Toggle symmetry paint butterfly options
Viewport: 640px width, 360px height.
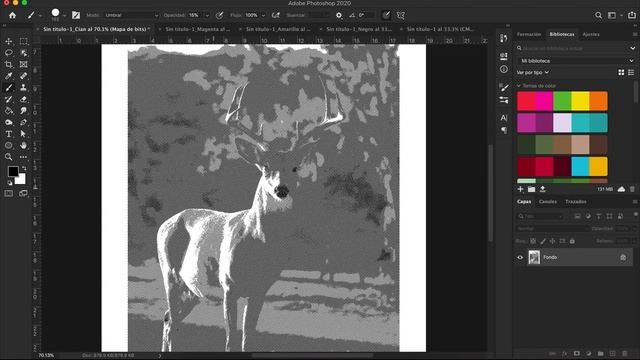401,15
